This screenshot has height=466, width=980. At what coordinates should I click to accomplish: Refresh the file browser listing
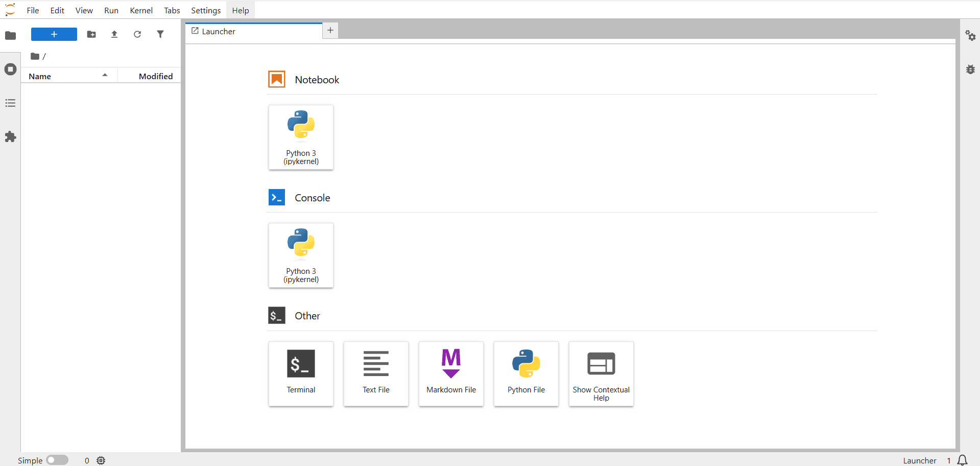pos(137,34)
